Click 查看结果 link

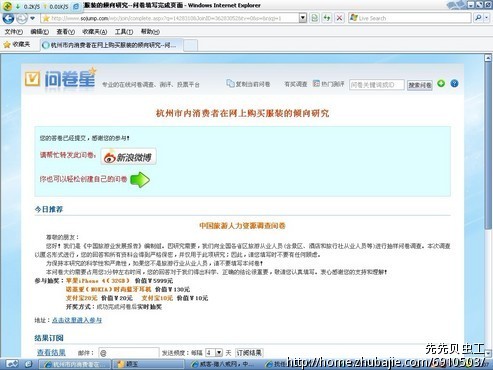tap(51, 352)
